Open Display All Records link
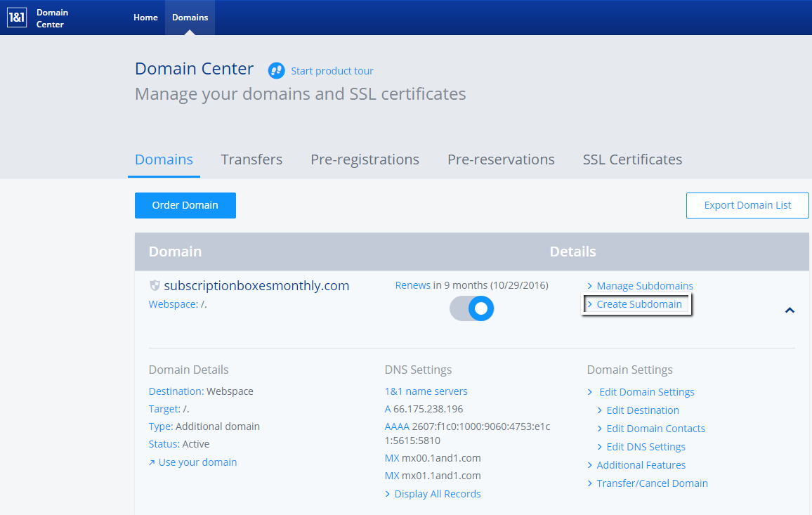Viewport: 812px width, 515px height. (x=438, y=494)
